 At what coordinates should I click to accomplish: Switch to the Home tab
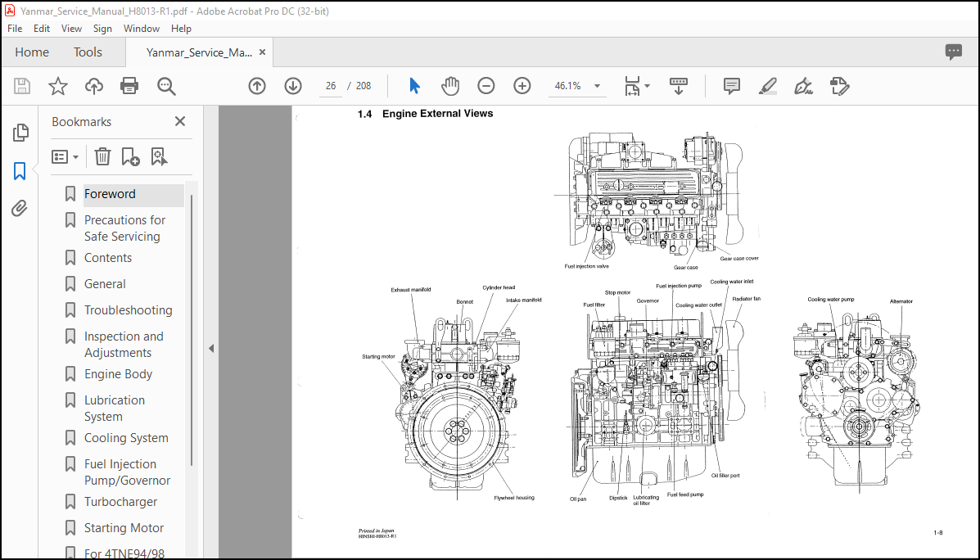pos(32,52)
